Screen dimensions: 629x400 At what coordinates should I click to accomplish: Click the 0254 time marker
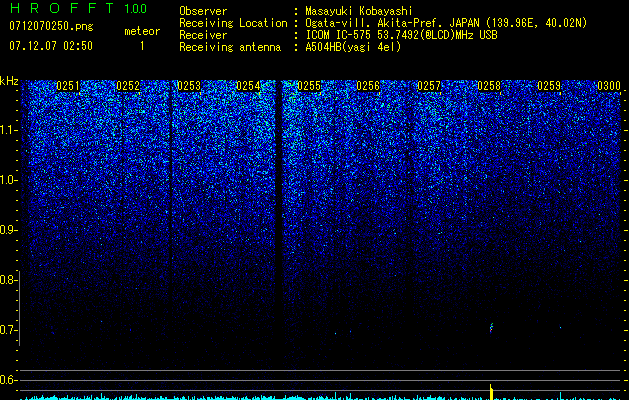(x=248, y=86)
